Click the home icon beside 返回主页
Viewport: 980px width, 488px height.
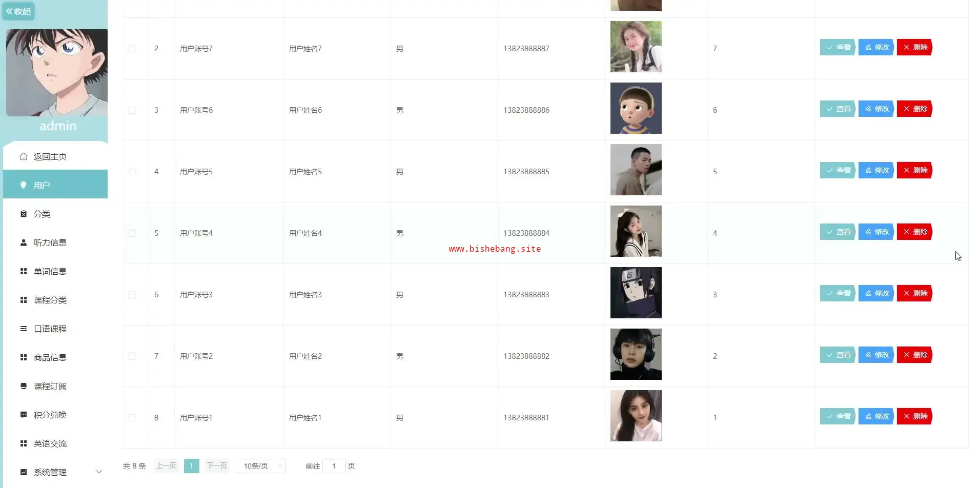pos(24,156)
